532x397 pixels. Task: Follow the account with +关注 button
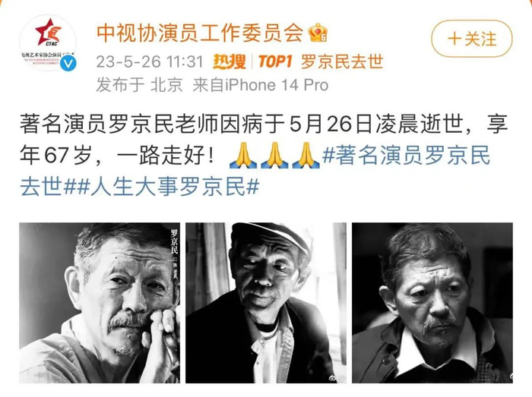472,39
